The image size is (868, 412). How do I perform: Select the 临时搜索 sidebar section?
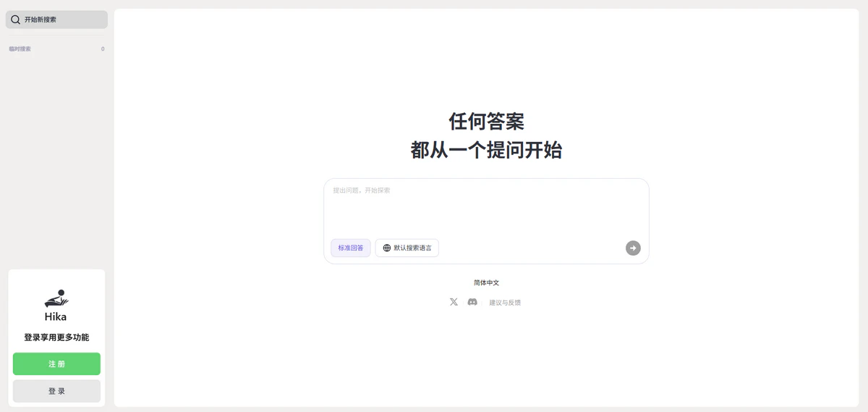click(x=20, y=49)
